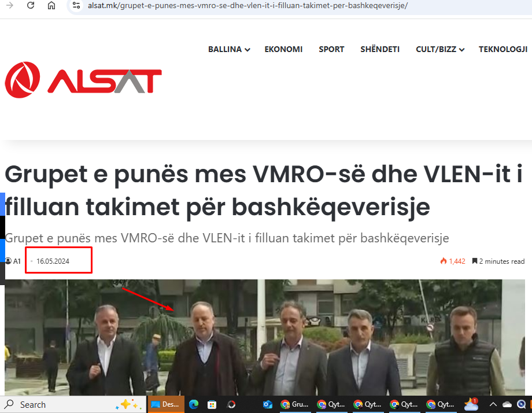Image resolution: width=532 pixels, height=413 pixels.
Task: Select the alsat.mk address bar URL
Action: pos(247,5)
